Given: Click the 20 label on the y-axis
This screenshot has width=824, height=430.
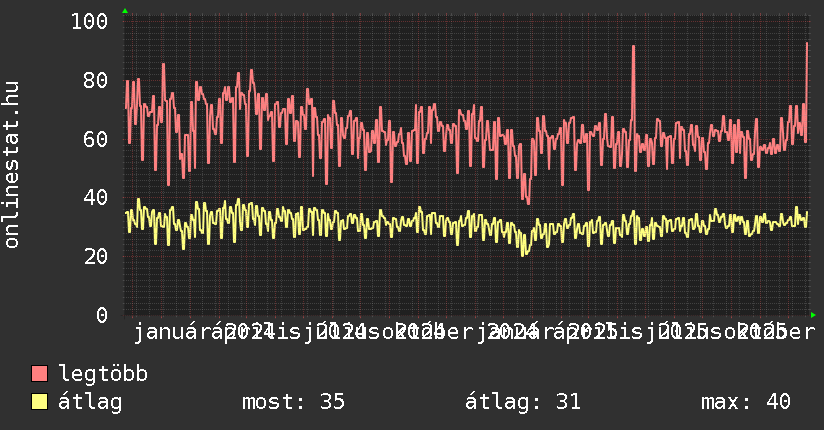Looking at the screenshot, I should [96, 257].
